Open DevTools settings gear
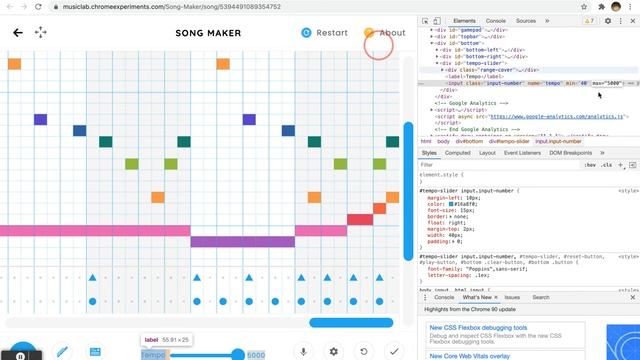 tap(608, 21)
